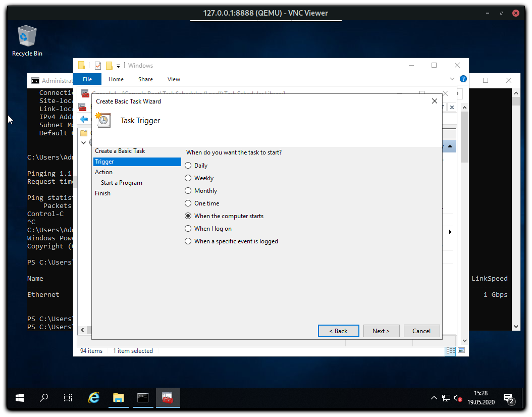Screen dimensions: 532x417
Task: Select 'When I log on' trigger
Action: point(188,229)
